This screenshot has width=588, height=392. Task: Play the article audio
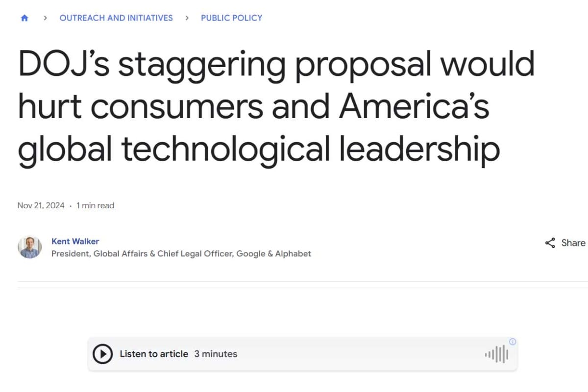[102, 354]
